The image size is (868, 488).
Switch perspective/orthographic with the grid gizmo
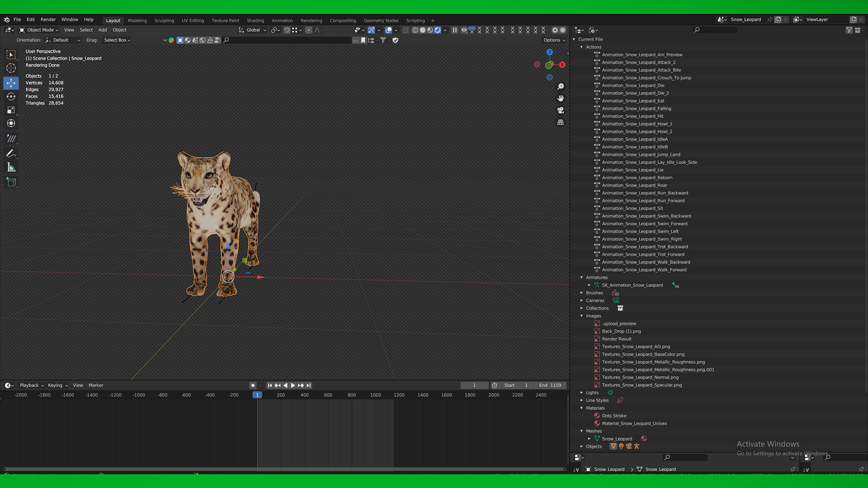(560, 123)
